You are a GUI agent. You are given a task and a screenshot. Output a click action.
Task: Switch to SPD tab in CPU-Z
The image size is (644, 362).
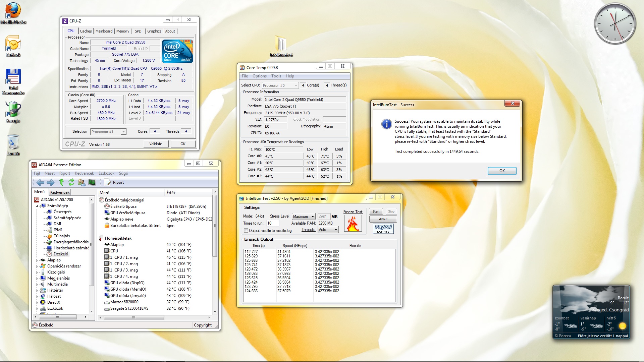pyautogui.click(x=138, y=31)
